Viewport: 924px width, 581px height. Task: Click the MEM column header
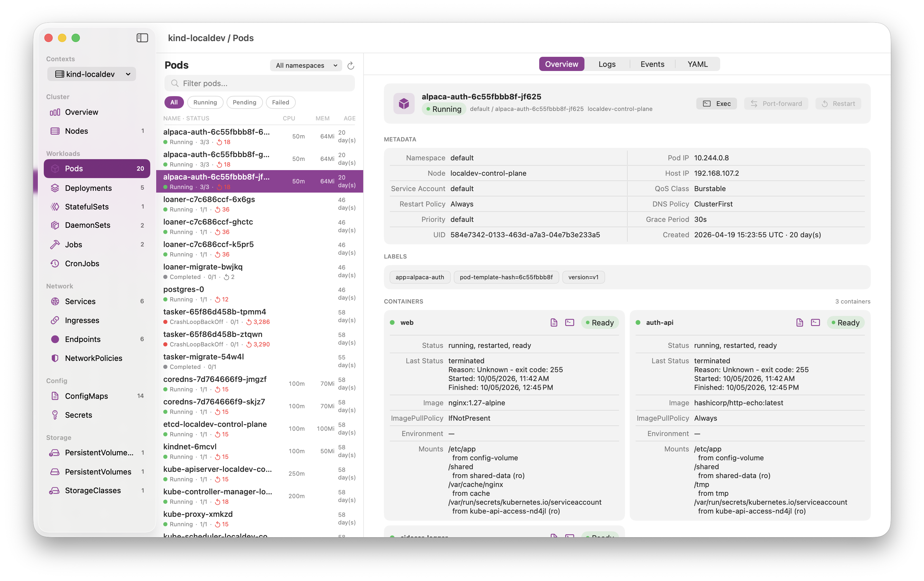322,118
